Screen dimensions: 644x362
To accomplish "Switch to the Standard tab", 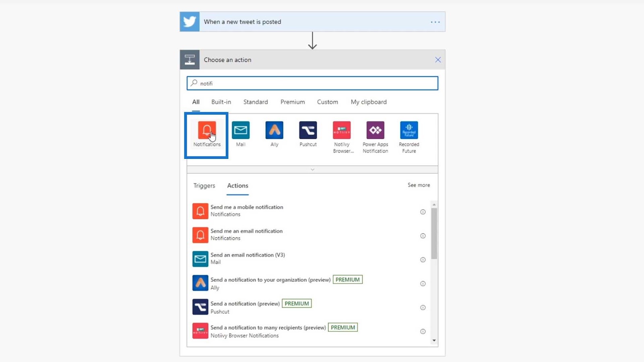I will [x=256, y=102].
